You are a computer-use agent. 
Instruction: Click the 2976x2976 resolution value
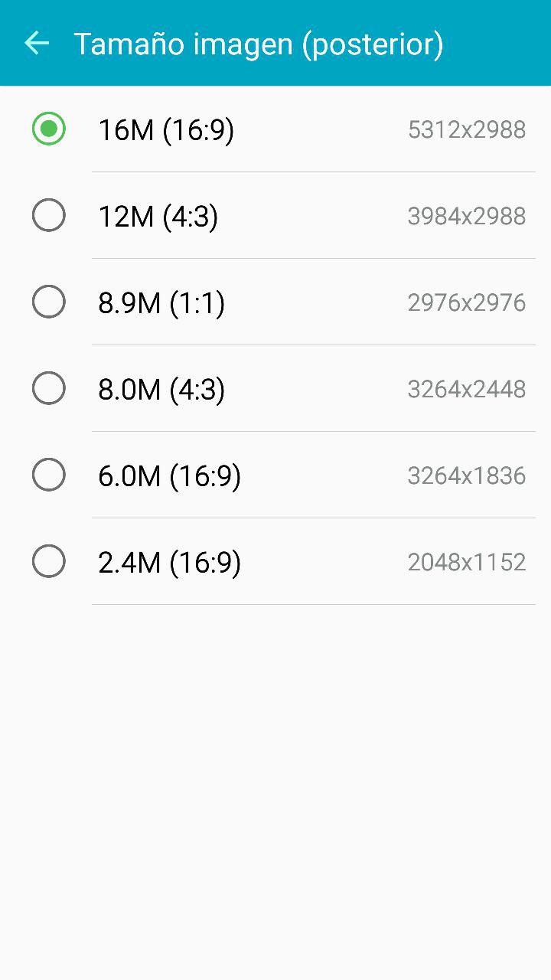tap(467, 302)
